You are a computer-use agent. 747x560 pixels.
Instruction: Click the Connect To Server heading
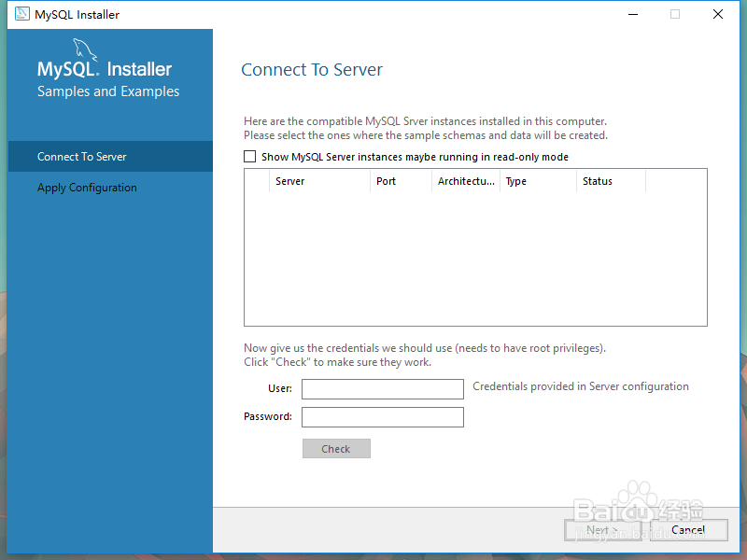tap(312, 69)
